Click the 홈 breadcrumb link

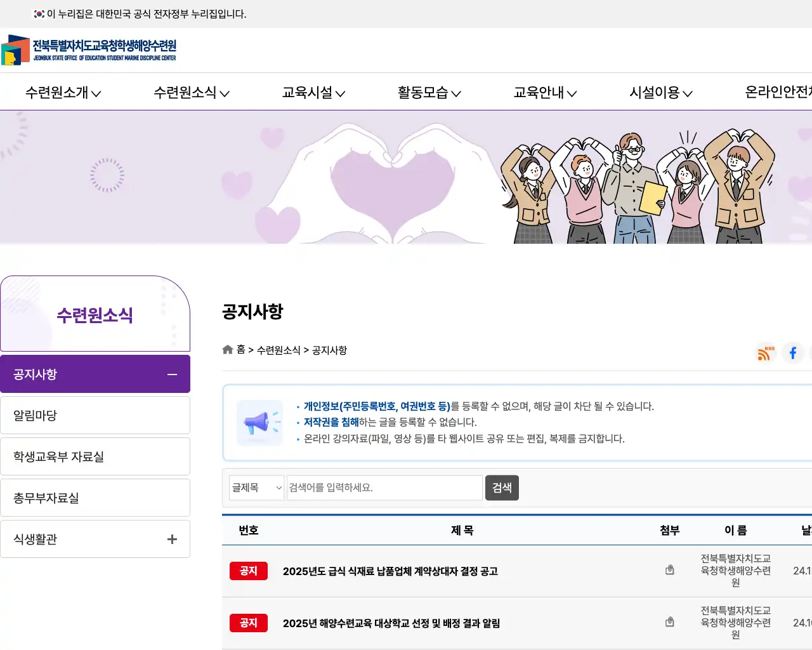241,350
